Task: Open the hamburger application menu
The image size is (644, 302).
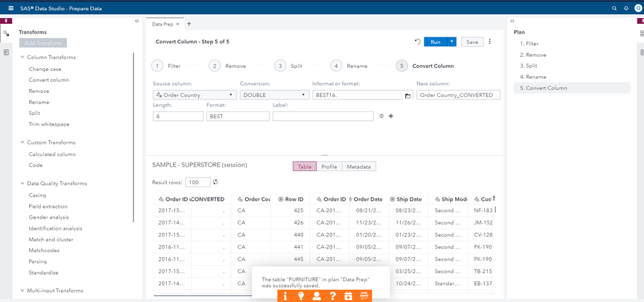Action: pyautogui.click(x=10, y=8)
